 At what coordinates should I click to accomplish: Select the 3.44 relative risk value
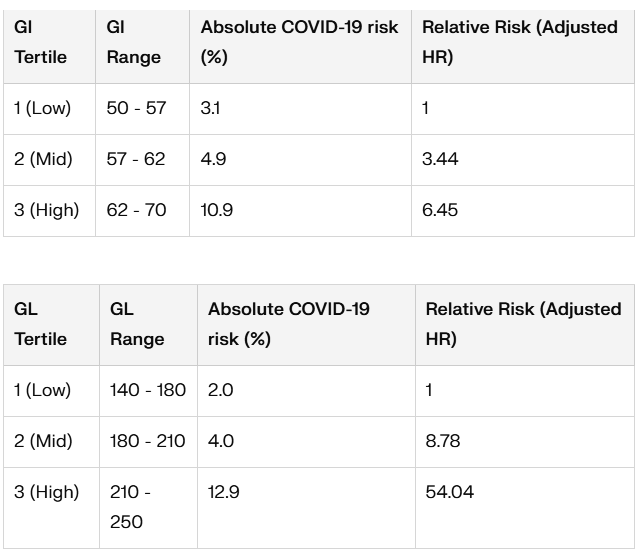click(440, 159)
